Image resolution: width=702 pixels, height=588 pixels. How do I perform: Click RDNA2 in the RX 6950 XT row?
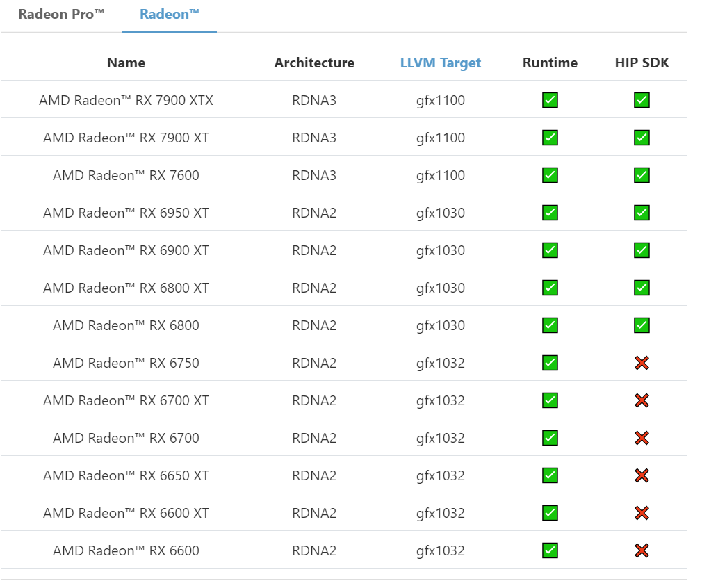coord(314,213)
